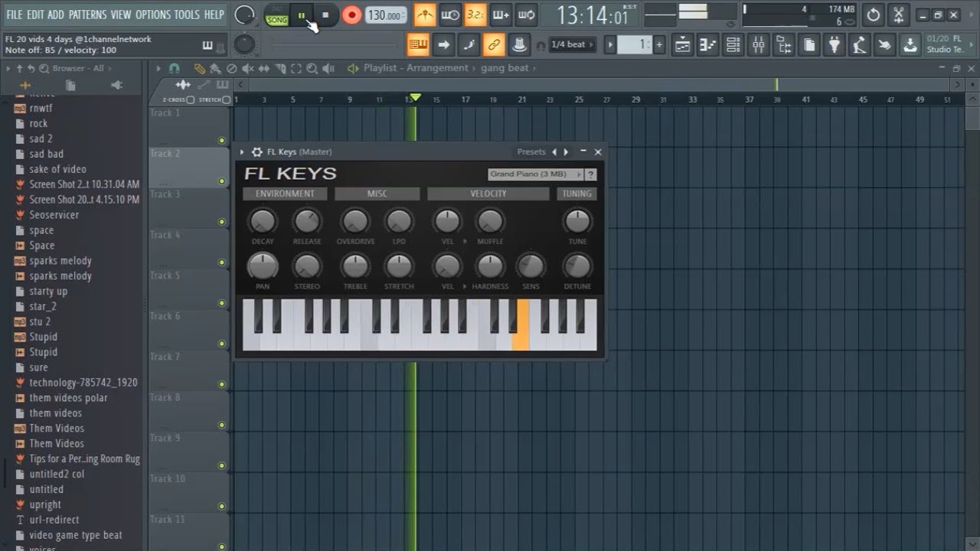Click the circular arrow icon near memory meter

click(874, 15)
